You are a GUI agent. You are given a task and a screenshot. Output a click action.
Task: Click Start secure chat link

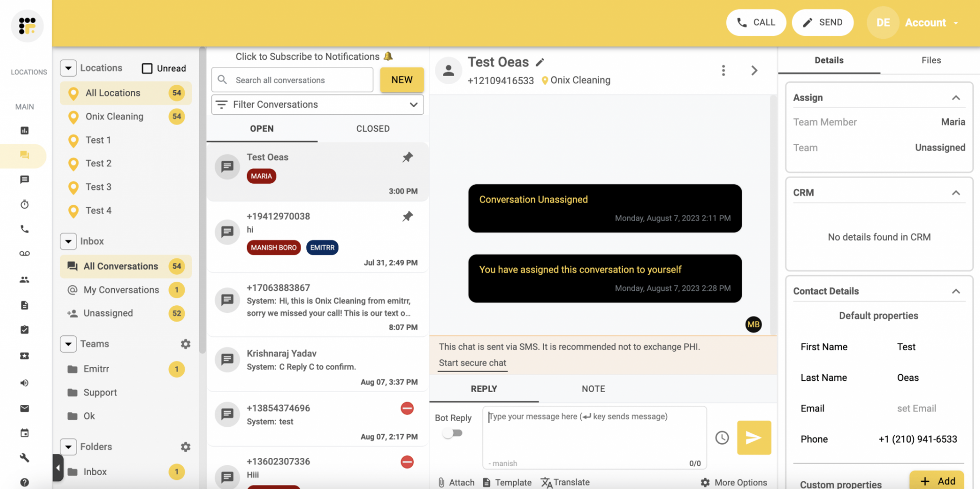pyautogui.click(x=472, y=363)
